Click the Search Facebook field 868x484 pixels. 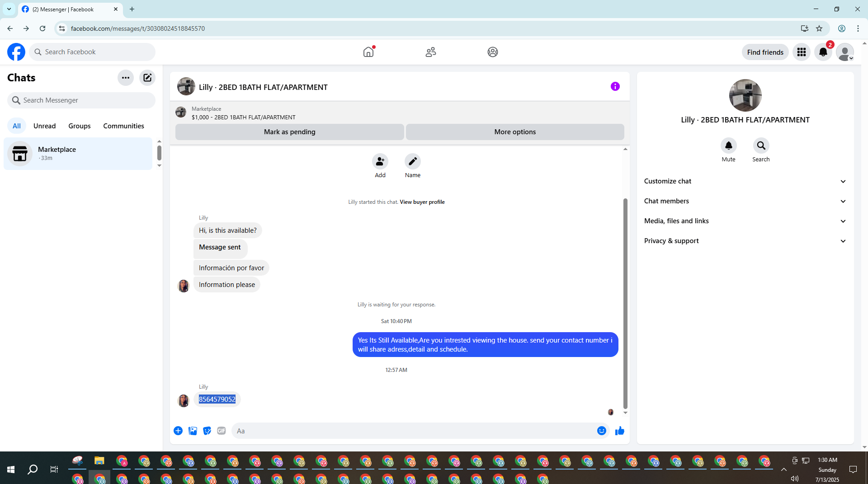tap(93, 52)
